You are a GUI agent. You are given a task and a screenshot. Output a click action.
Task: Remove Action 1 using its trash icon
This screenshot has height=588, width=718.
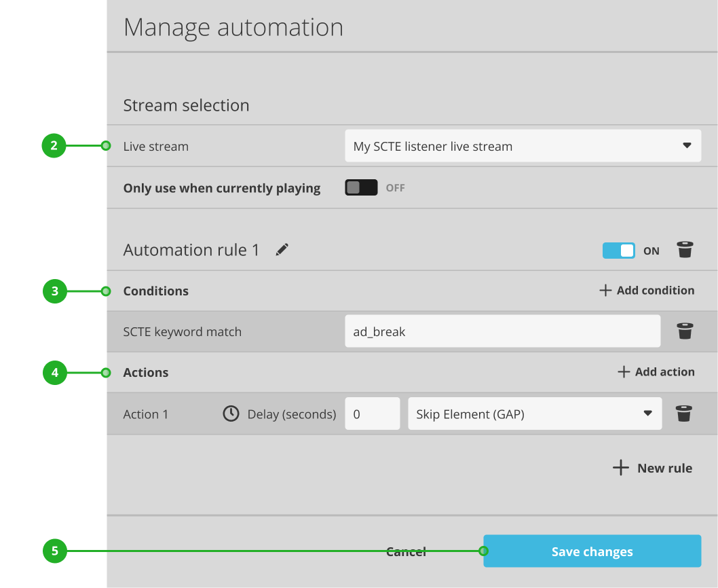tap(685, 413)
